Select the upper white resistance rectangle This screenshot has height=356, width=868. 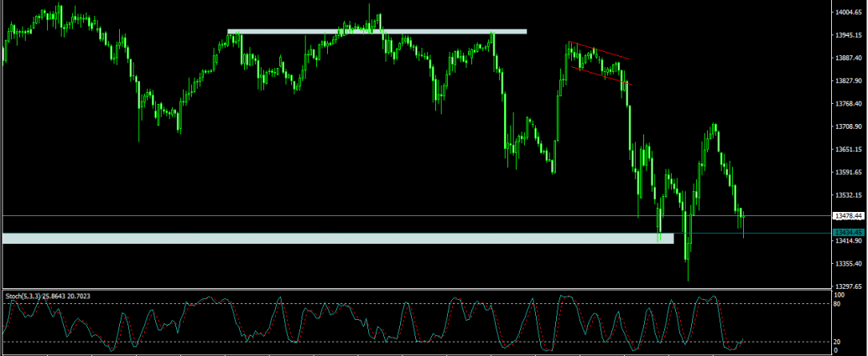pos(377,32)
